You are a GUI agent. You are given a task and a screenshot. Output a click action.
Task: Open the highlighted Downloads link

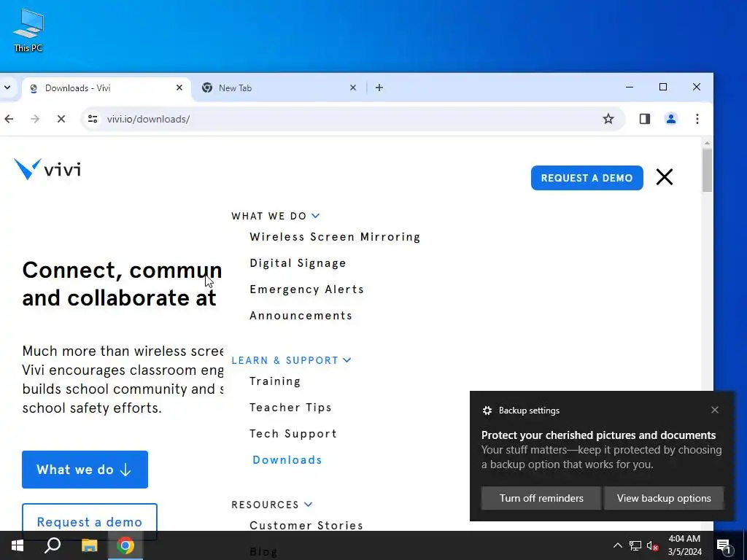(287, 460)
